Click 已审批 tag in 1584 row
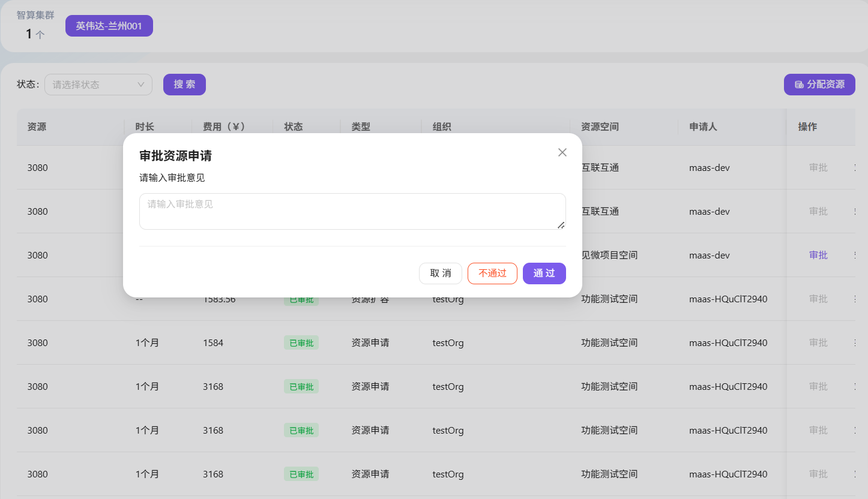 click(301, 343)
